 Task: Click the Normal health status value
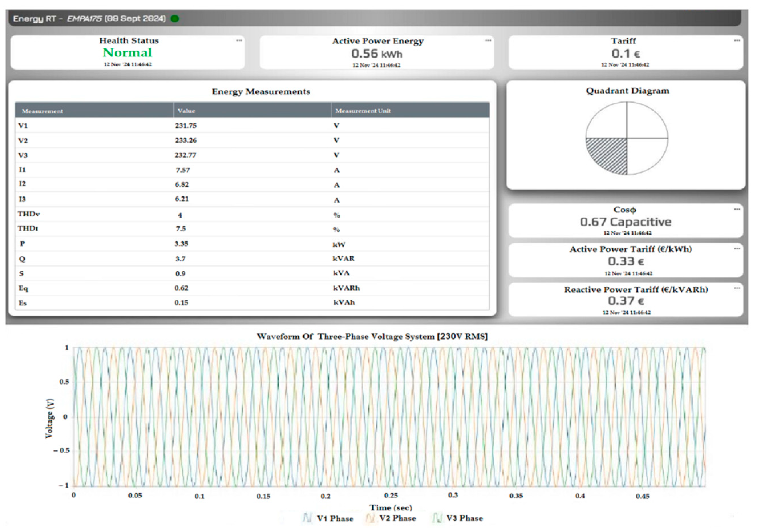127,52
